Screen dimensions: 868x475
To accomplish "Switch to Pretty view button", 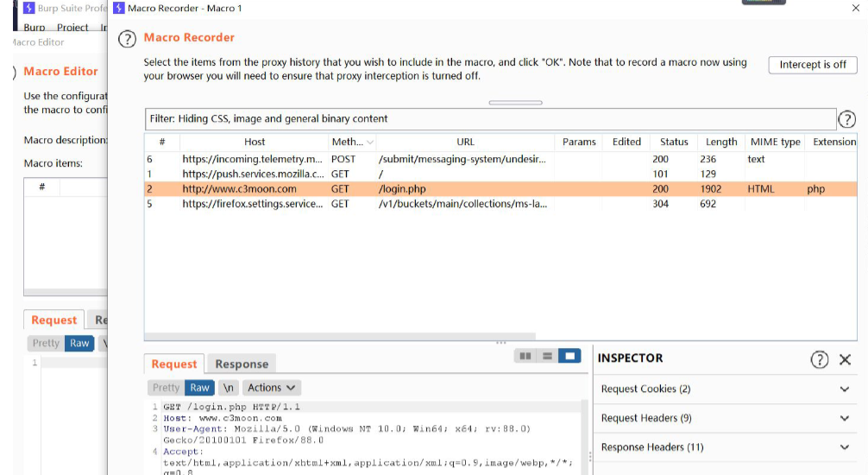I will [x=166, y=388].
